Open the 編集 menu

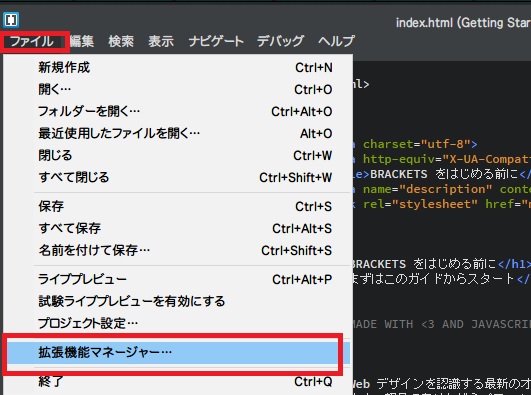click(82, 41)
